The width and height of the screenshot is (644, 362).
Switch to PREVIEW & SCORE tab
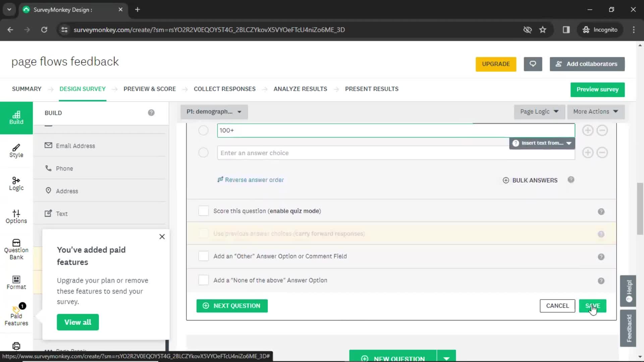click(x=149, y=89)
